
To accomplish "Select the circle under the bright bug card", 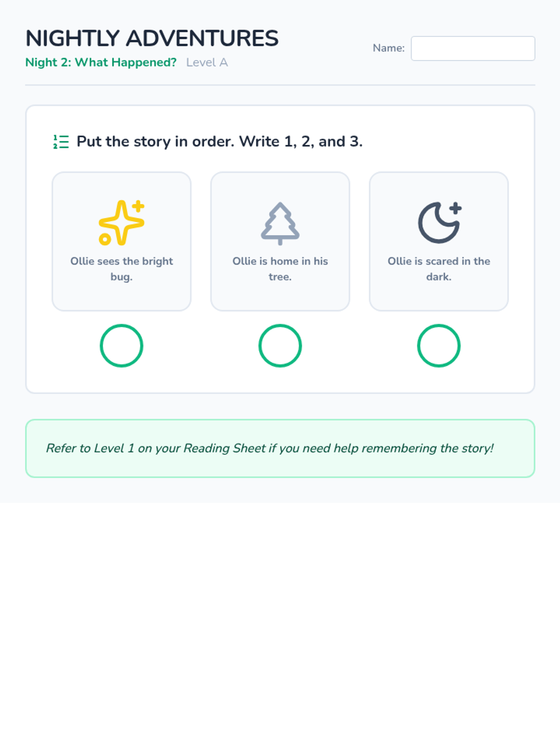I will (121, 345).
